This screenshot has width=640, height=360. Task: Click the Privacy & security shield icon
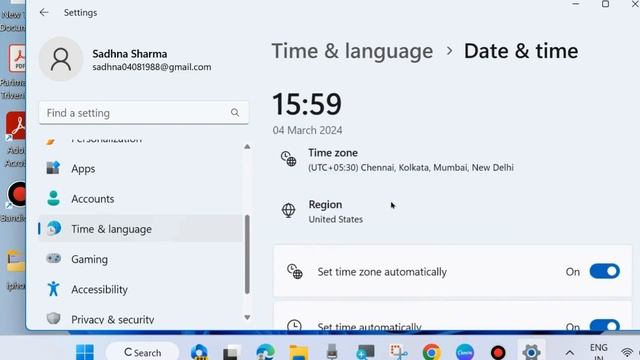(x=53, y=318)
